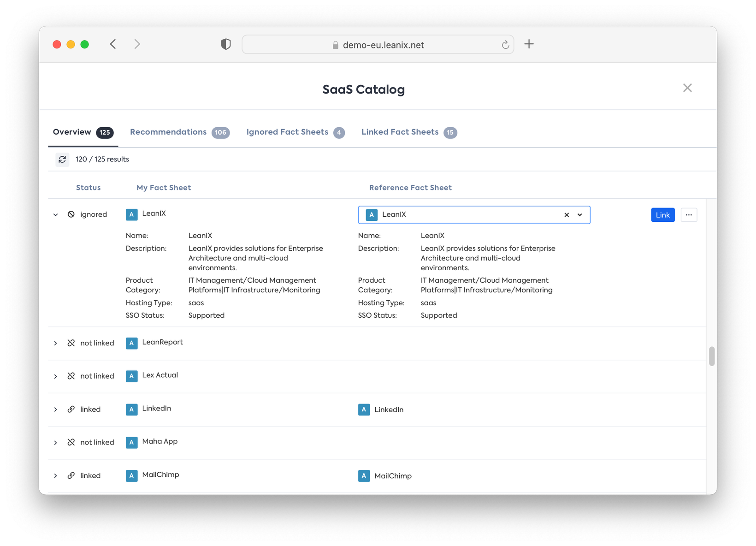This screenshot has width=756, height=546.
Task: Open LeanReport fact sheet name
Action: 162,342
